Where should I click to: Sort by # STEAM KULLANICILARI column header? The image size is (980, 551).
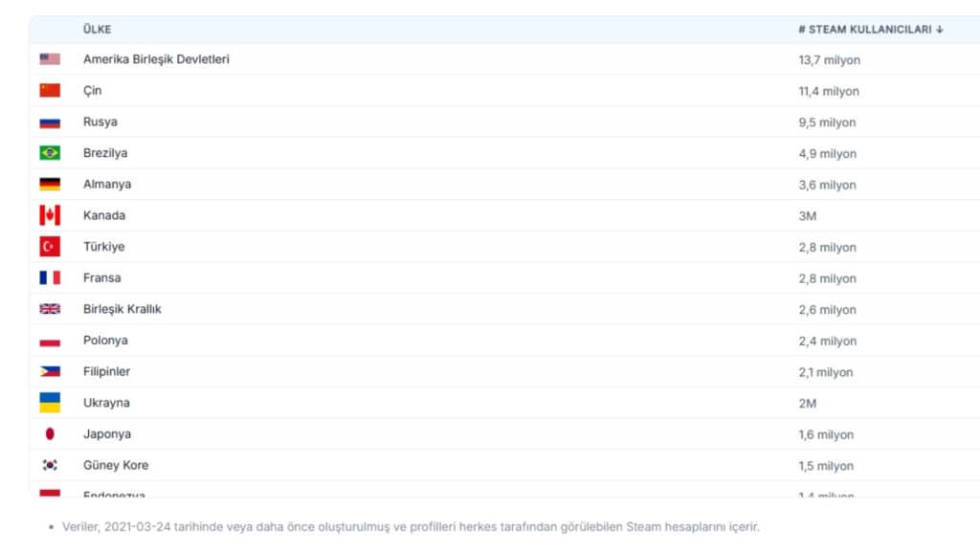pos(870,30)
